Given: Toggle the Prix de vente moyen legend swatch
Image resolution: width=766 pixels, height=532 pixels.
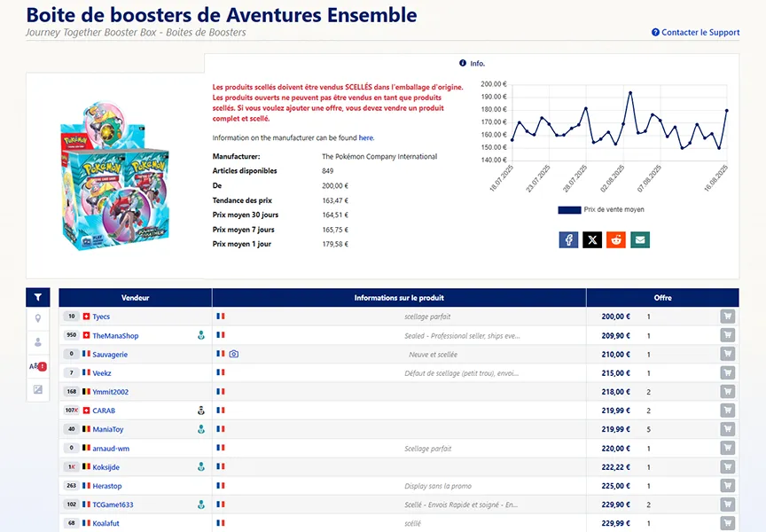Looking at the screenshot, I should pos(569,209).
